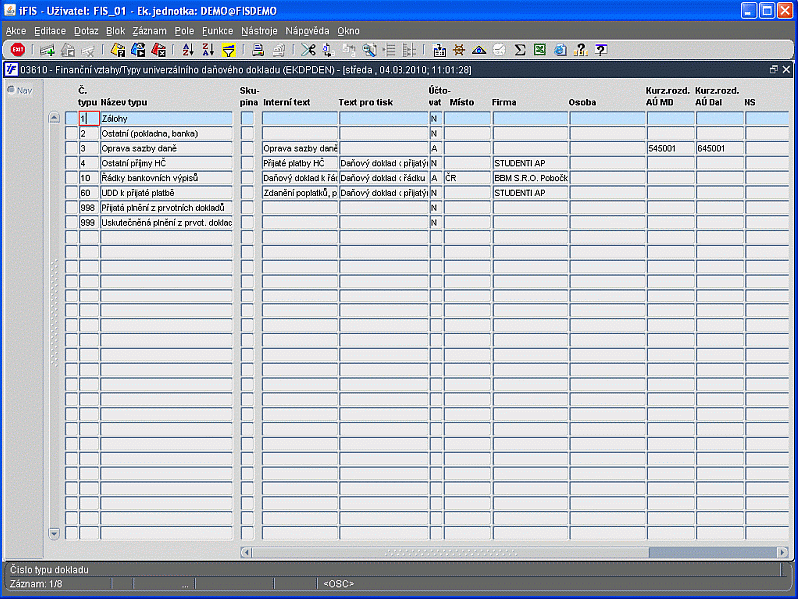Export to Excel via green icon
Image resolution: width=798 pixels, height=599 pixels.
[540, 49]
